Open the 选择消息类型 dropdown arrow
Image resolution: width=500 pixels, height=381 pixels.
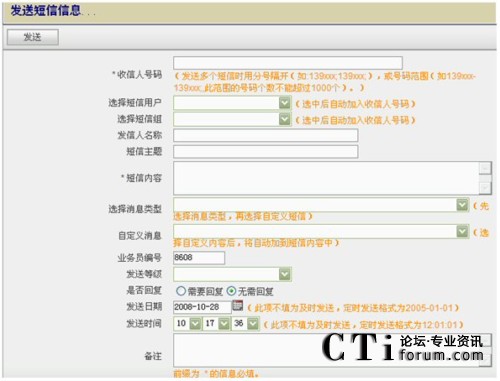coord(462,205)
